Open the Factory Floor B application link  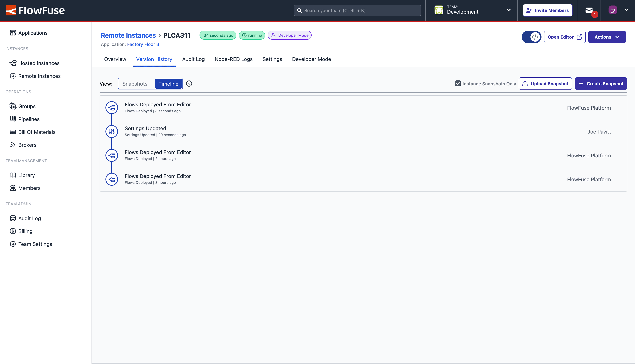tap(143, 44)
